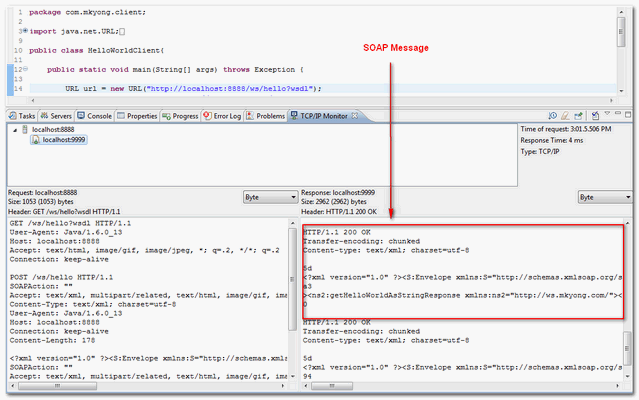Expand the folded import at line 3
The width and height of the screenshot is (639, 400).
point(25,31)
